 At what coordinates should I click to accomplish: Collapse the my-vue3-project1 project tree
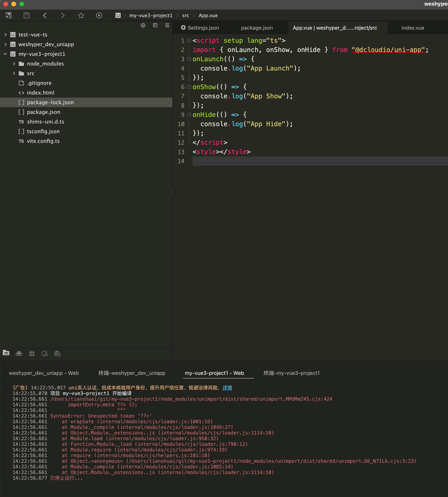tap(5, 54)
